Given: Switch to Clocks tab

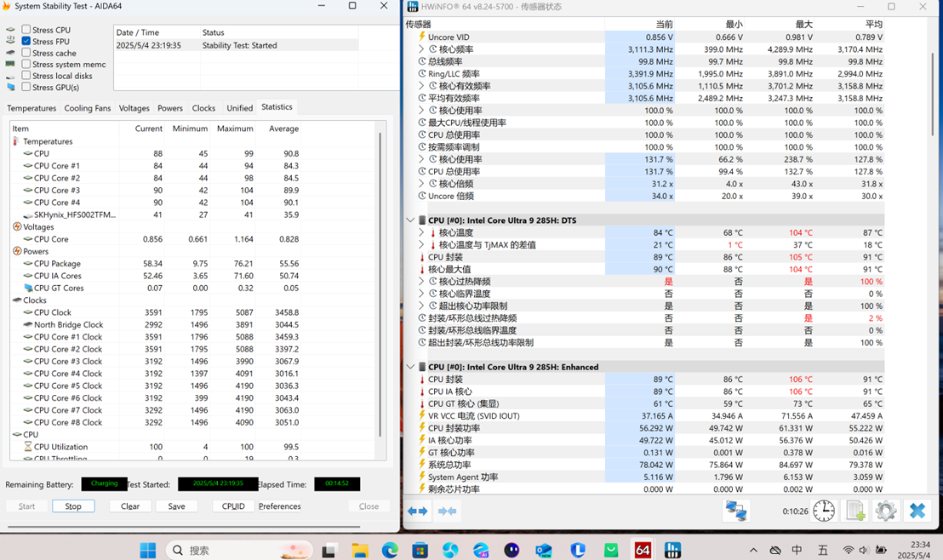Looking at the screenshot, I should (203, 108).
